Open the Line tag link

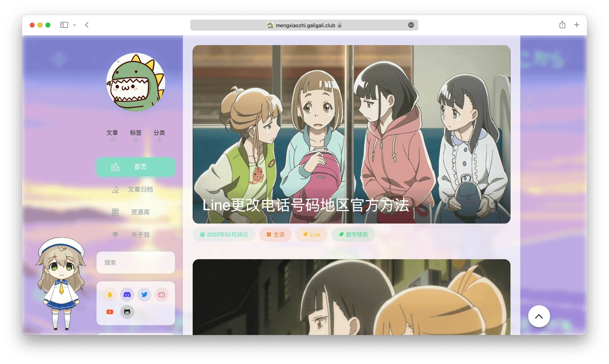click(x=311, y=235)
